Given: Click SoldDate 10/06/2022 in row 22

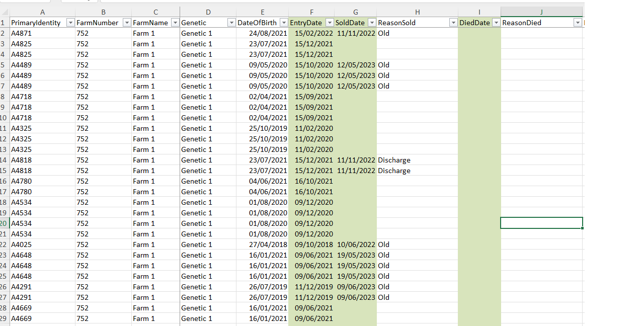Looking at the screenshot, I should pos(356,244).
